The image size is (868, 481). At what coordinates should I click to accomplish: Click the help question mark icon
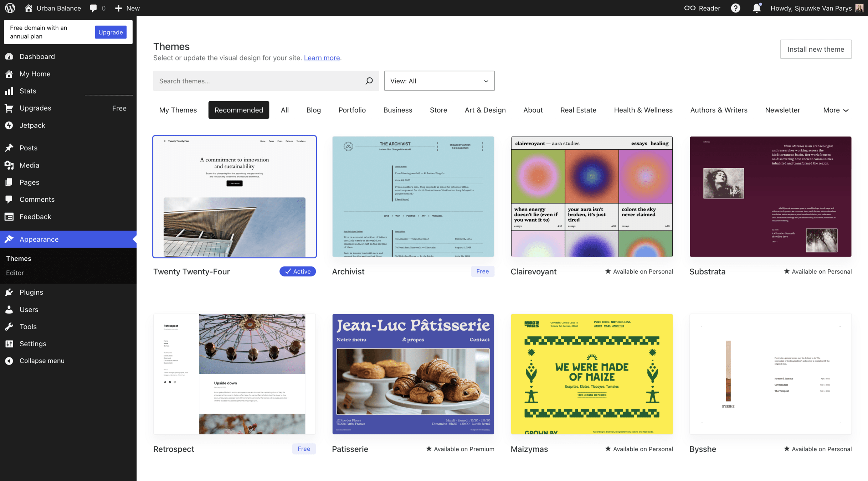click(x=735, y=8)
